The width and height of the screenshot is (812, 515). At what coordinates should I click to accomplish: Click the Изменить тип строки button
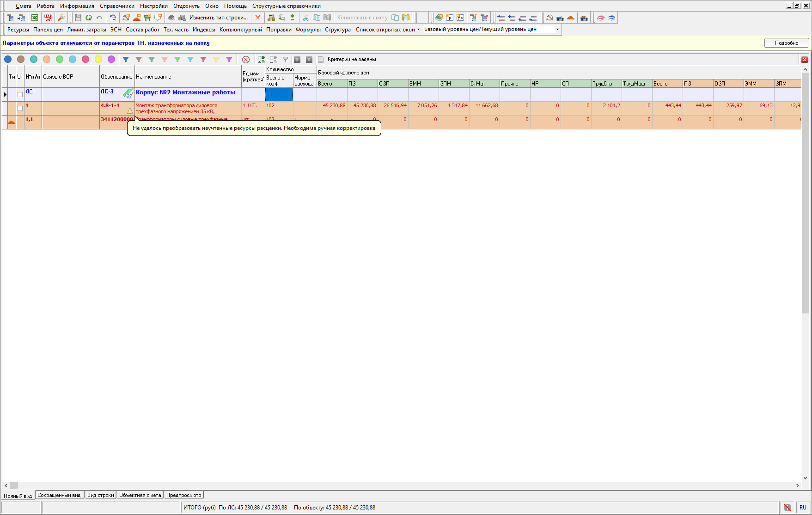[218, 18]
